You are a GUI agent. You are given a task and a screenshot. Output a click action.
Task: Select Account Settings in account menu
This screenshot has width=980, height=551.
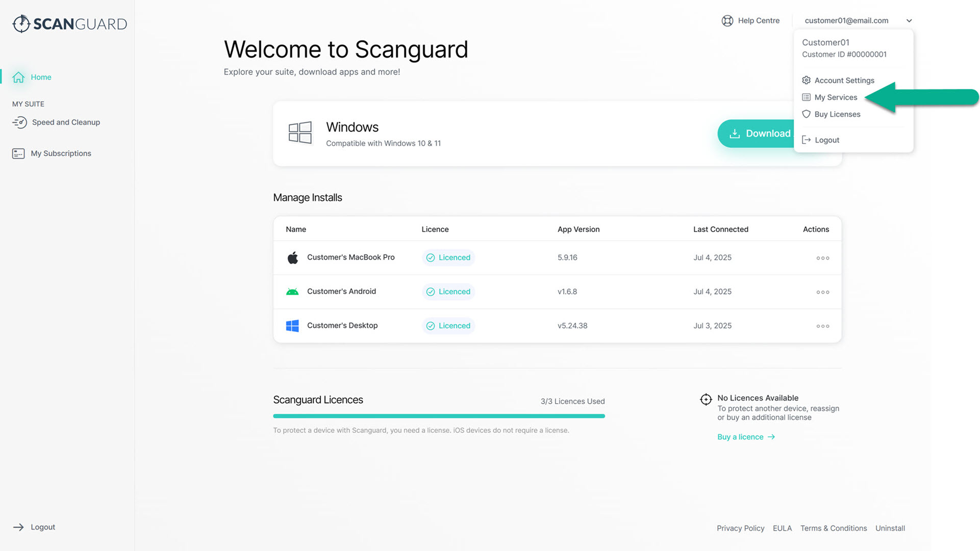tap(844, 81)
